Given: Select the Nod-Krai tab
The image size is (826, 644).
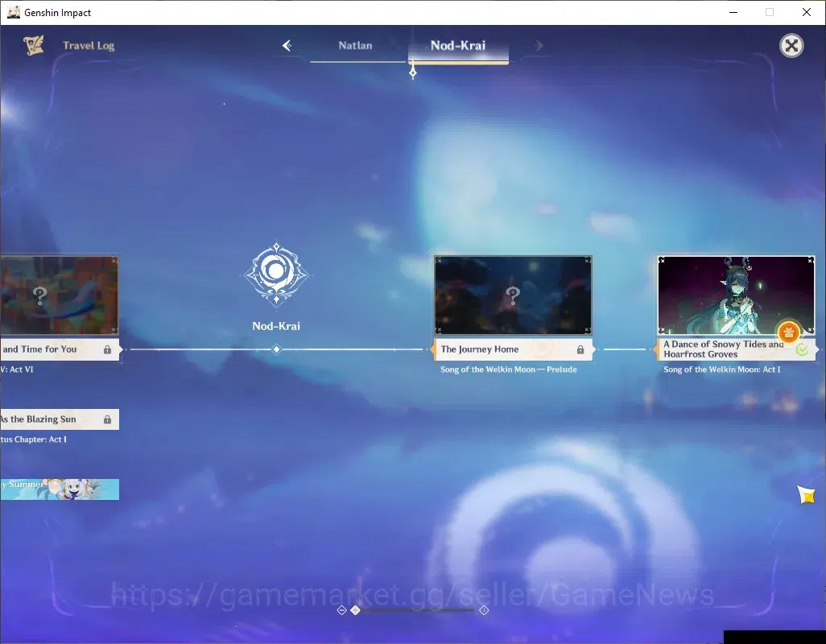Looking at the screenshot, I should 458,46.
